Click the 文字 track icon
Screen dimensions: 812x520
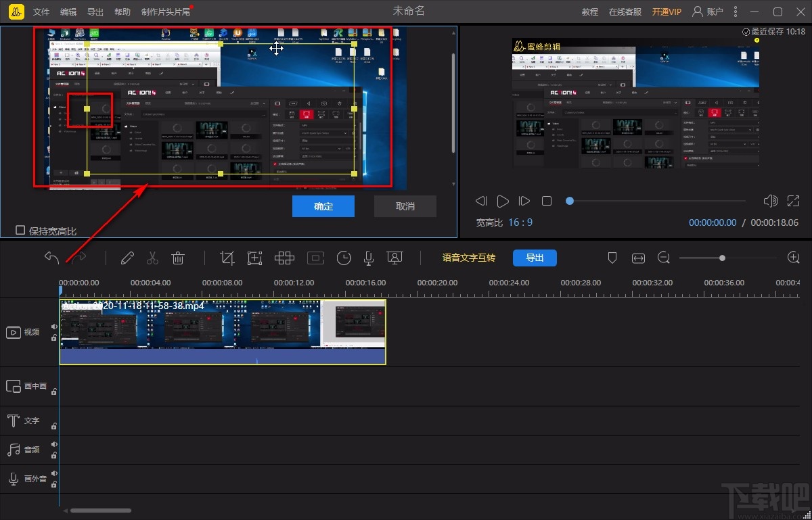(13, 421)
